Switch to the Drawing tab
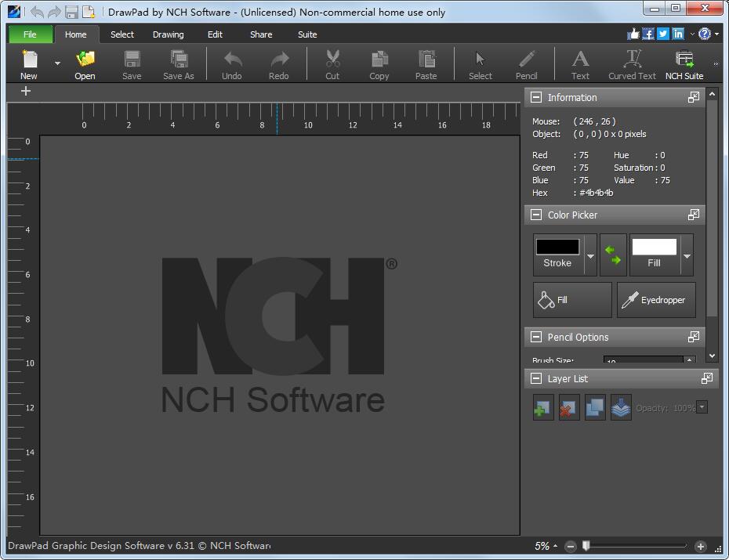The image size is (729, 560). 169,34
